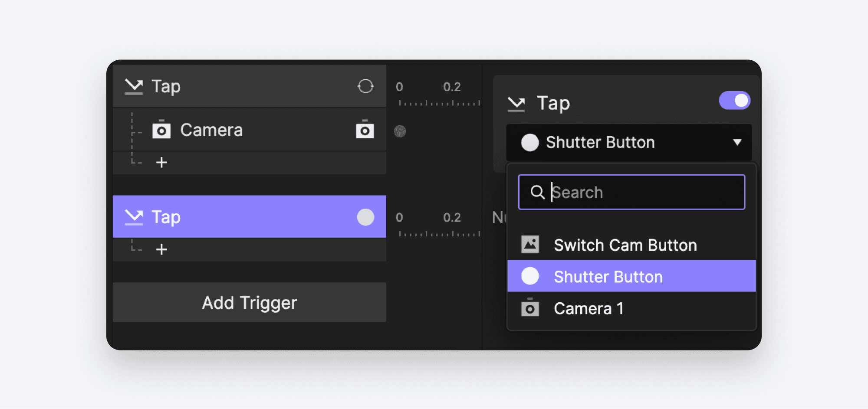Click the plus icon under the Camera layer
The width and height of the screenshot is (868, 409).
point(162,162)
